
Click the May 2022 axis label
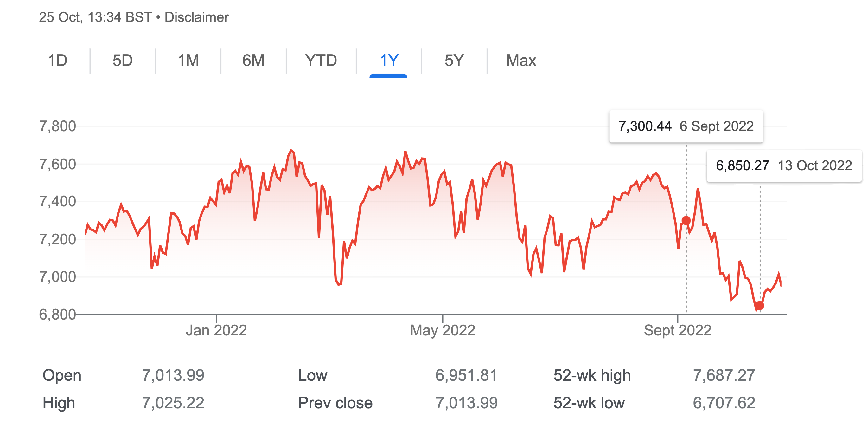[443, 330]
